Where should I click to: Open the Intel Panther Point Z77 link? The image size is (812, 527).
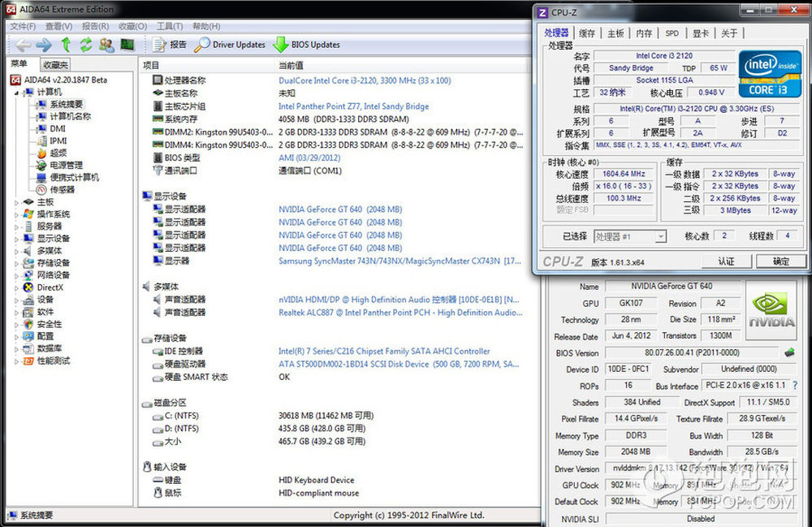(x=354, y=106)
